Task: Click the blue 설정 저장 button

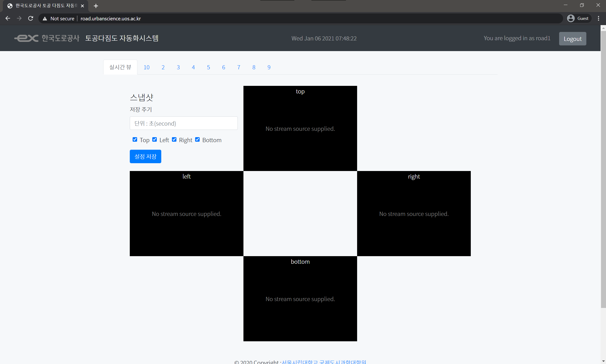Action: [145, 157]
